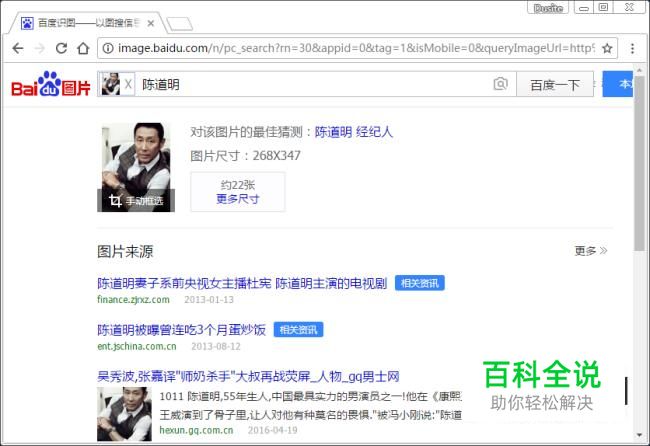Open the 陈道明 best guess link
650x446 pixels.
tap(333, 132)
